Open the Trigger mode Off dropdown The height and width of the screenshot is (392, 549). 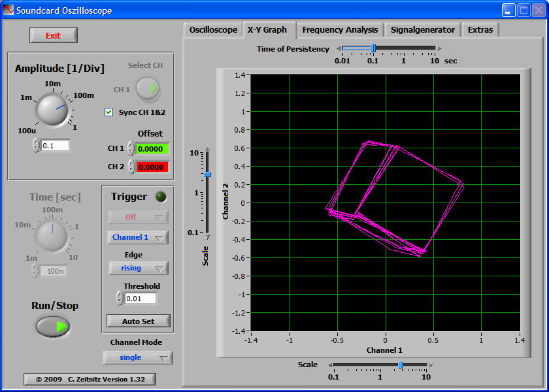pos(138,217)
